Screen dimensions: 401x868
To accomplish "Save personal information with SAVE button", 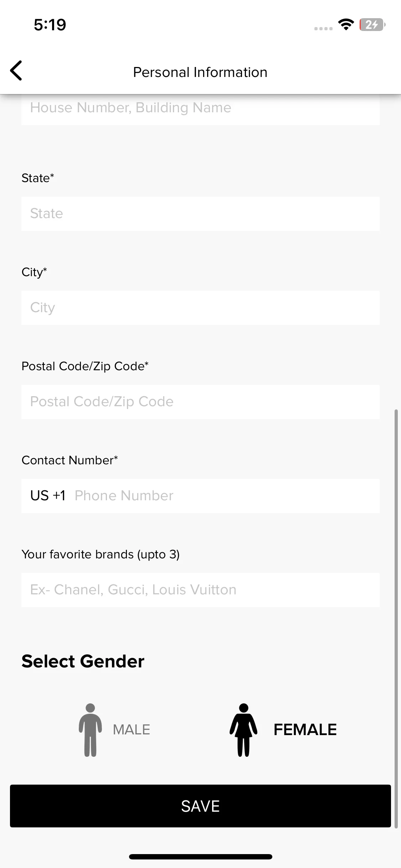I will click(x=200, y=806).
